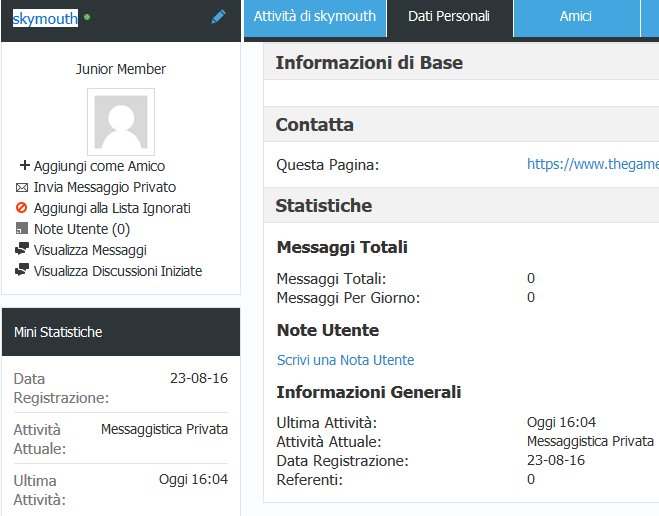Viewport: 659px width, 516px height.
Task: Click the envelope icon for private message
Action: click(22, 187)
